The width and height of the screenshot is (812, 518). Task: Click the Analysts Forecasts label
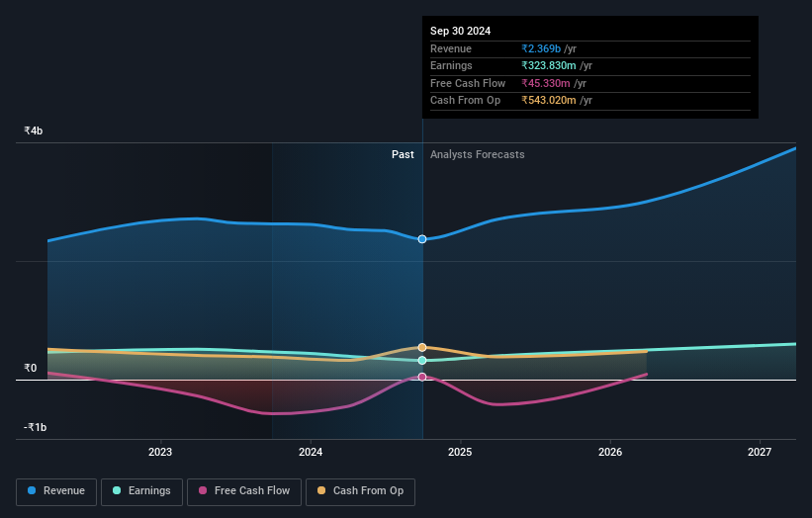pyautogui.click(x=478, y=154)
